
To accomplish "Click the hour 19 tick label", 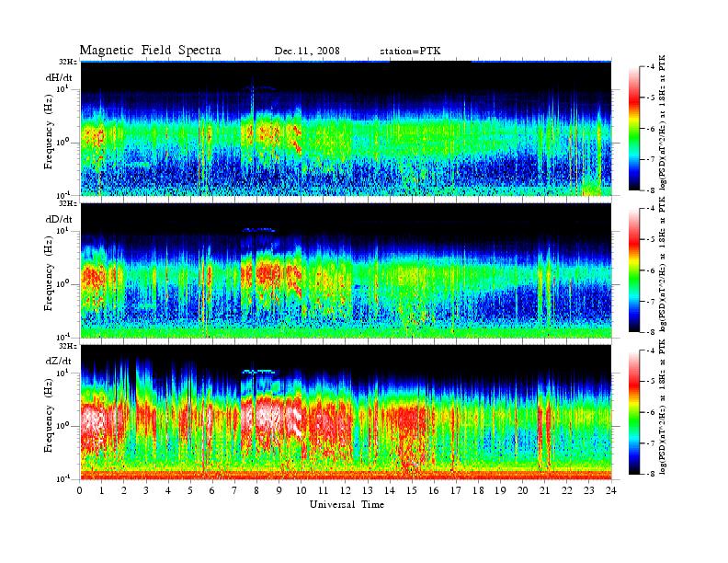I will (x=500, y=490).
